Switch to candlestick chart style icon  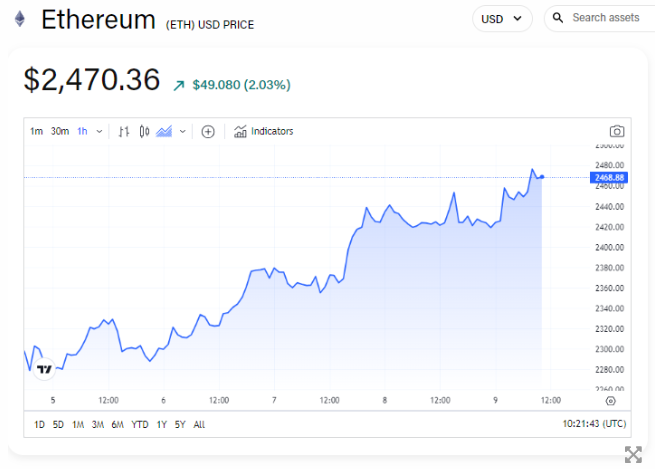tap(144, 132)
